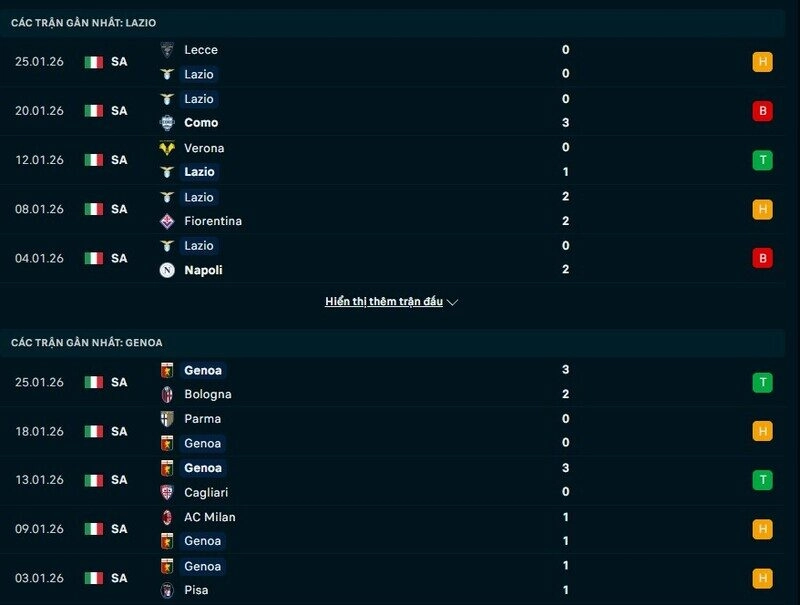Viewport: 800px width, 605px height.
Task: Open the Lazio vs Como match row
Action: [400, 111]
